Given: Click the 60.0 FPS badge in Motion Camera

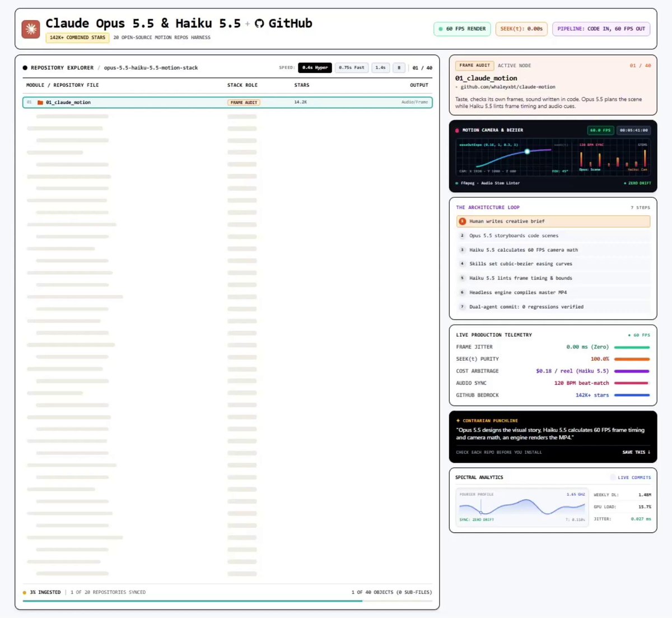Looking at the screenshot, I should (600, 130).
